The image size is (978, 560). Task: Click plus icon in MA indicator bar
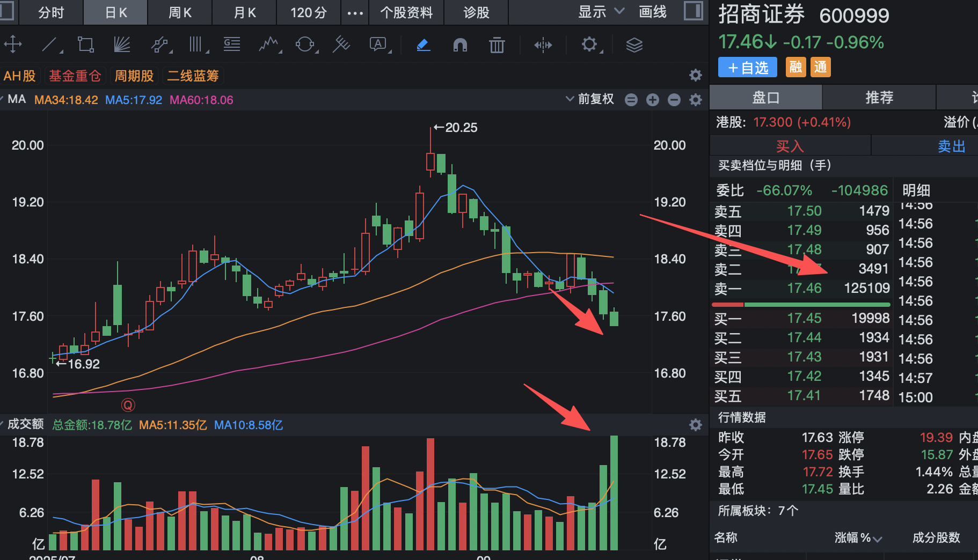point(653,100)
